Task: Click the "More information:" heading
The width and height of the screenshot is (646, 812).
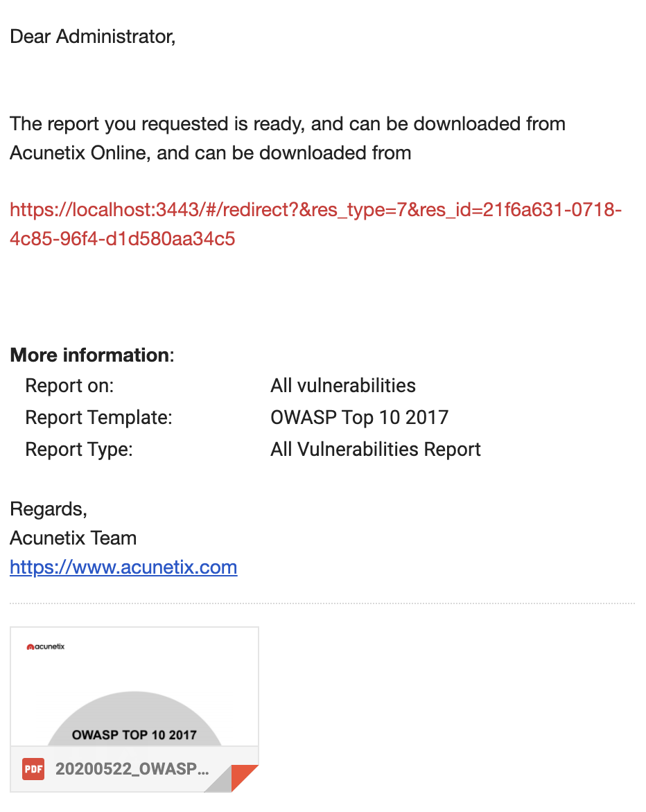Action: (92, 355)
